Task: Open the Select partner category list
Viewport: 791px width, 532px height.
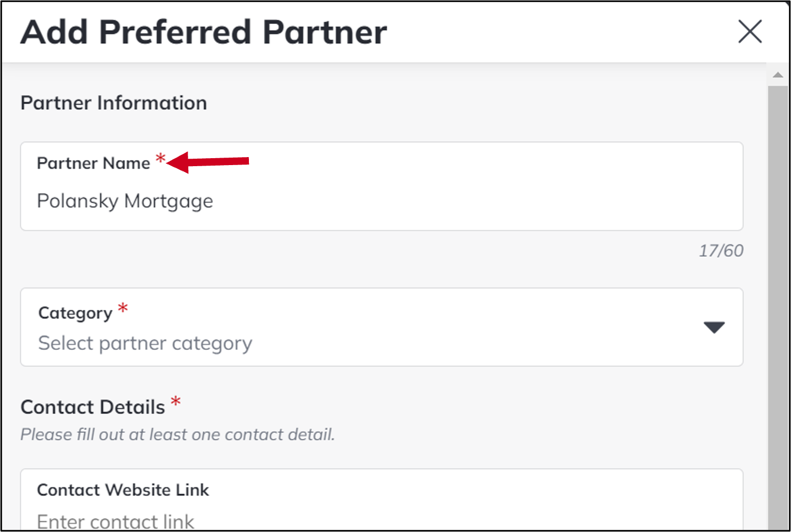Action: pos(373,343)
